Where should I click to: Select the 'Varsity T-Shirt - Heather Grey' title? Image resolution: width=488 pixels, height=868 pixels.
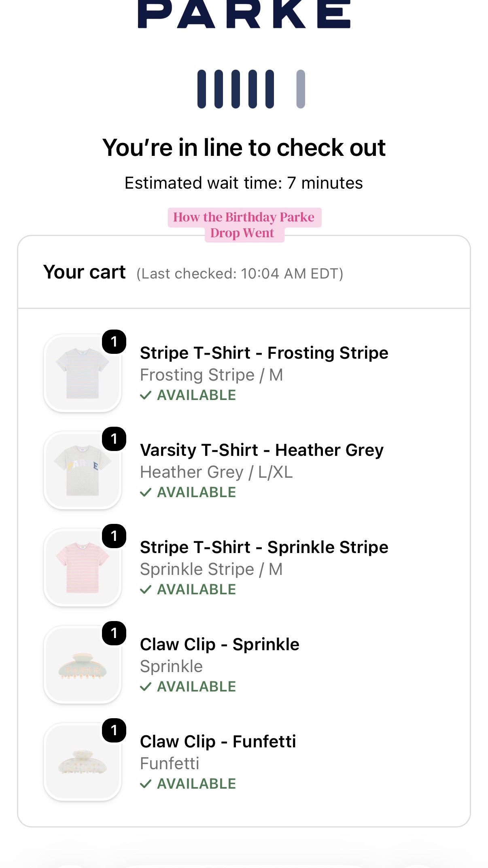click(x=262, y=450)
